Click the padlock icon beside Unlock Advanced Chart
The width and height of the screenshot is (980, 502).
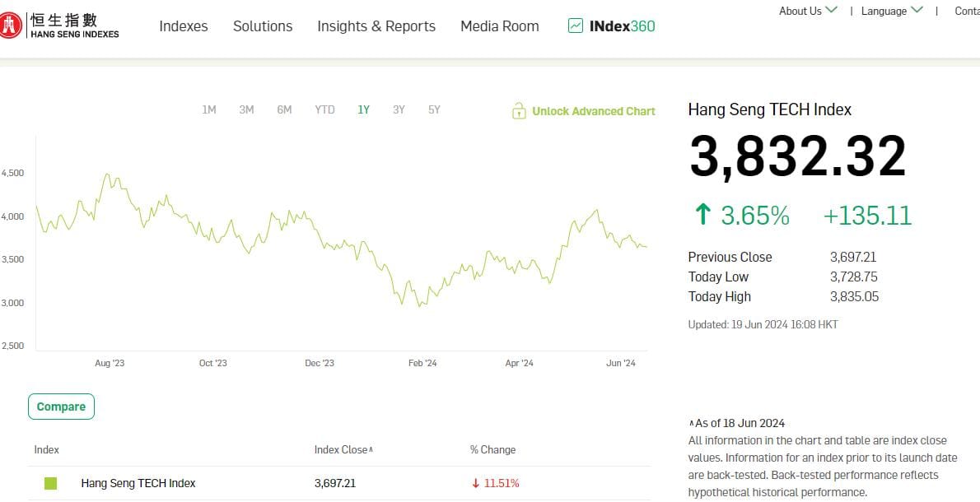tap(519, 111)
